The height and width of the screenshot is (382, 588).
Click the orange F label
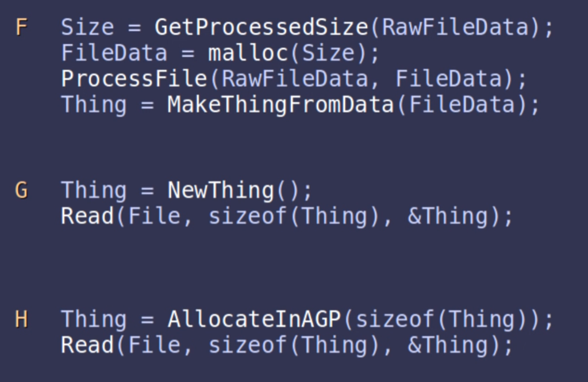21,28
